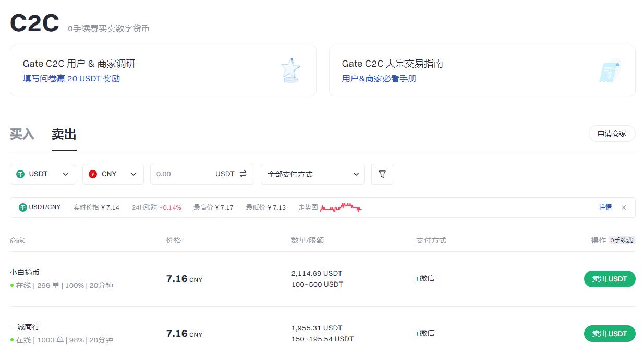Focus the USDT amount input field
644x355 pixels.
coord(183,174)
